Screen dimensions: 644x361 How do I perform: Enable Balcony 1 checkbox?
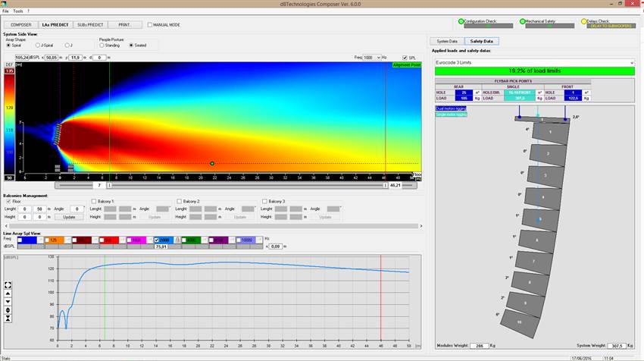click(94, 202)
